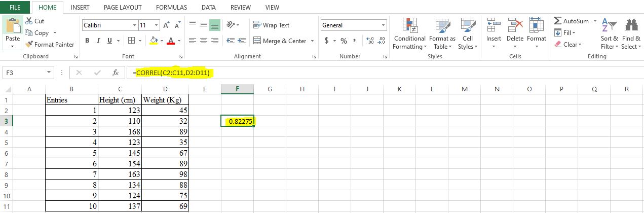Open Conditional Formatting menu
The image size is (644, 213).
pos(409,33)
